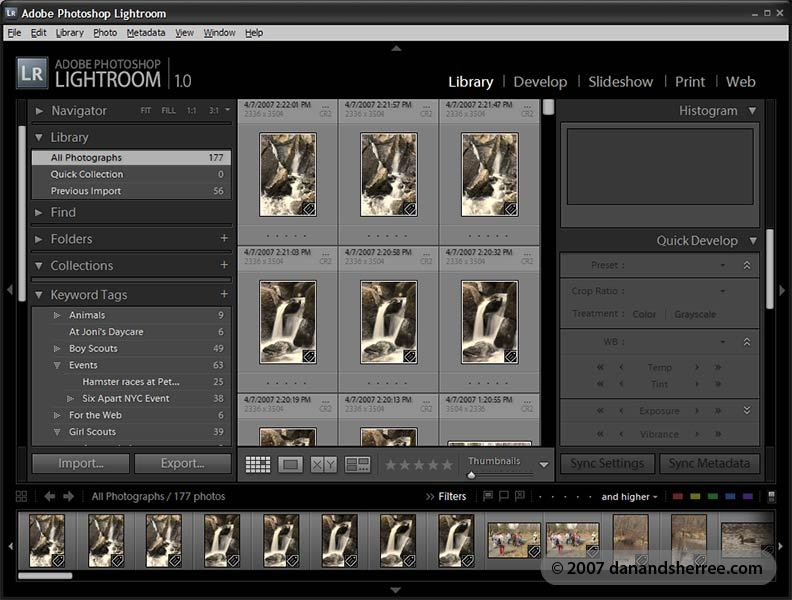Open Compare view XY icon
The image size is (792, 600).
(x=323, y=464)
